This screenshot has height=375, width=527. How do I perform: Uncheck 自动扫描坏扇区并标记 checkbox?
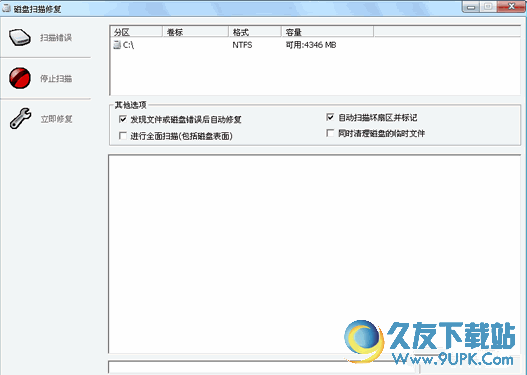330,117
